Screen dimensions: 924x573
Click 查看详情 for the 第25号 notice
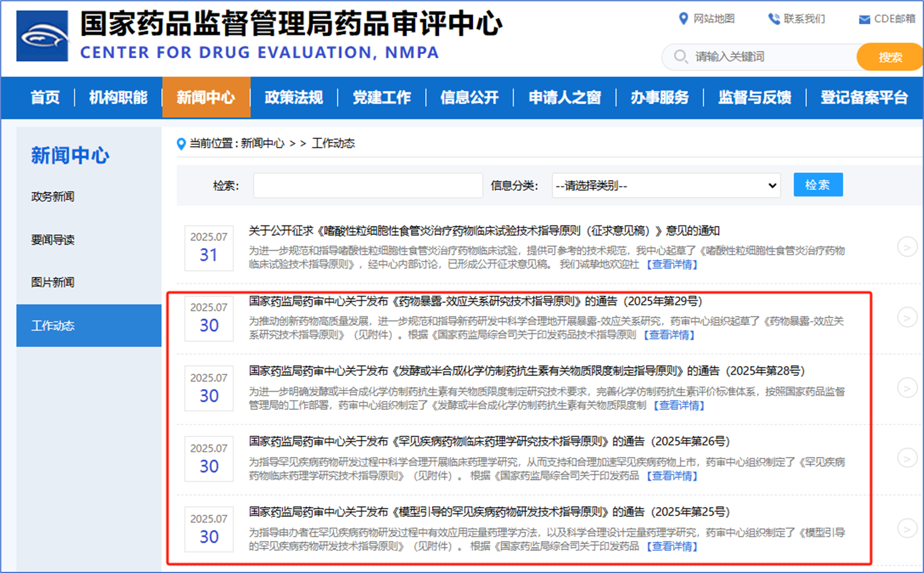[x=672, y=546]
